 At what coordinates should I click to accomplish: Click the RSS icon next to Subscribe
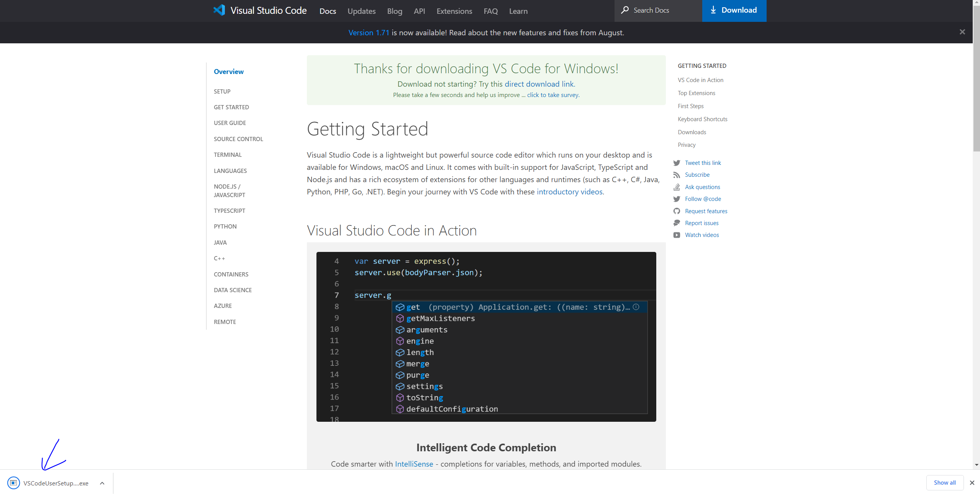click(677, 175)
